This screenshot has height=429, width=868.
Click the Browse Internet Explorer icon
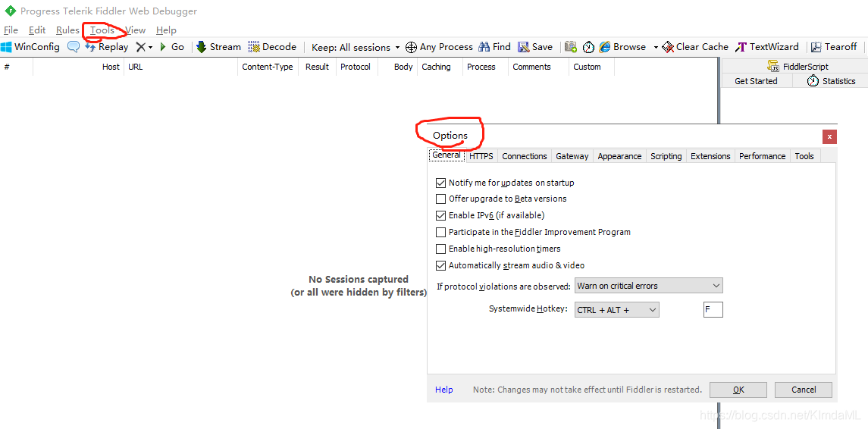(x=604, y=47)
